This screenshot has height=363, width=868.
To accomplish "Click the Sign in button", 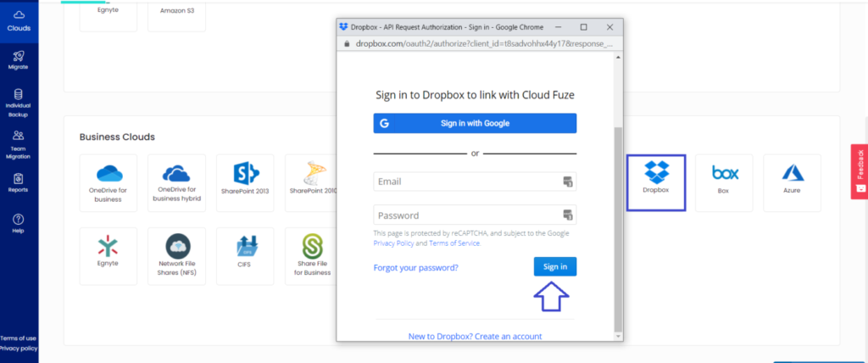I will (x=555, y=266).
